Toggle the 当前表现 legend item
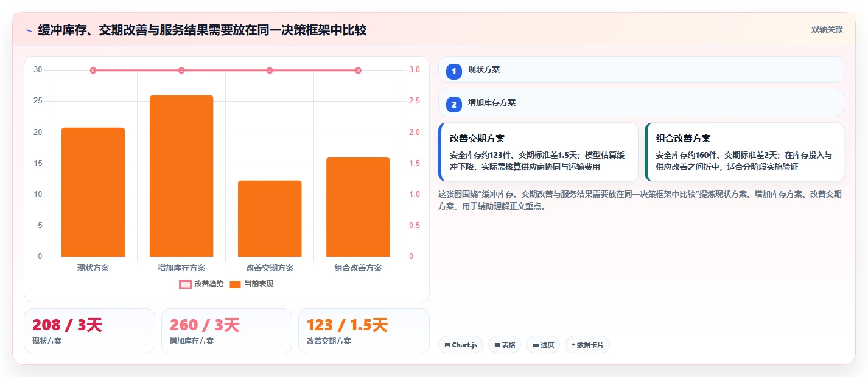 pos(251,284)
